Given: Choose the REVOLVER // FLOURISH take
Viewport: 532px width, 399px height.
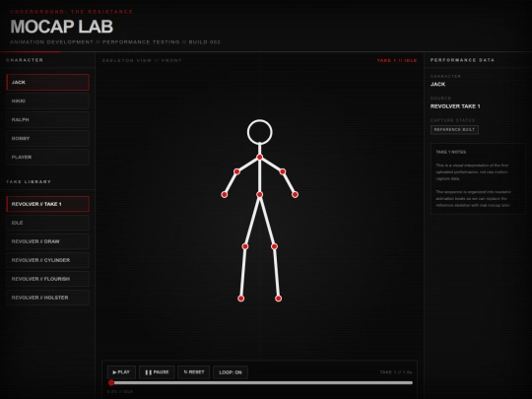Looking at the screenshot, I should [48, 279].
